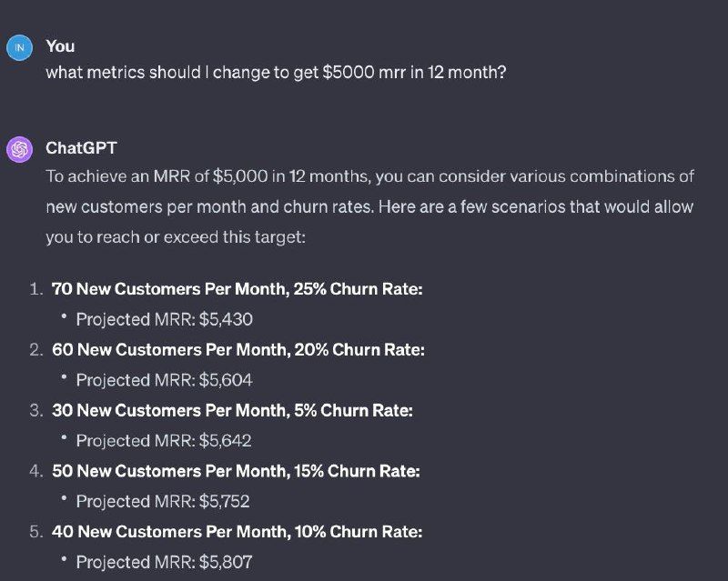Click the "Projected MRR: $5,430" bullet
728x581 pixels.
(164, 319)
